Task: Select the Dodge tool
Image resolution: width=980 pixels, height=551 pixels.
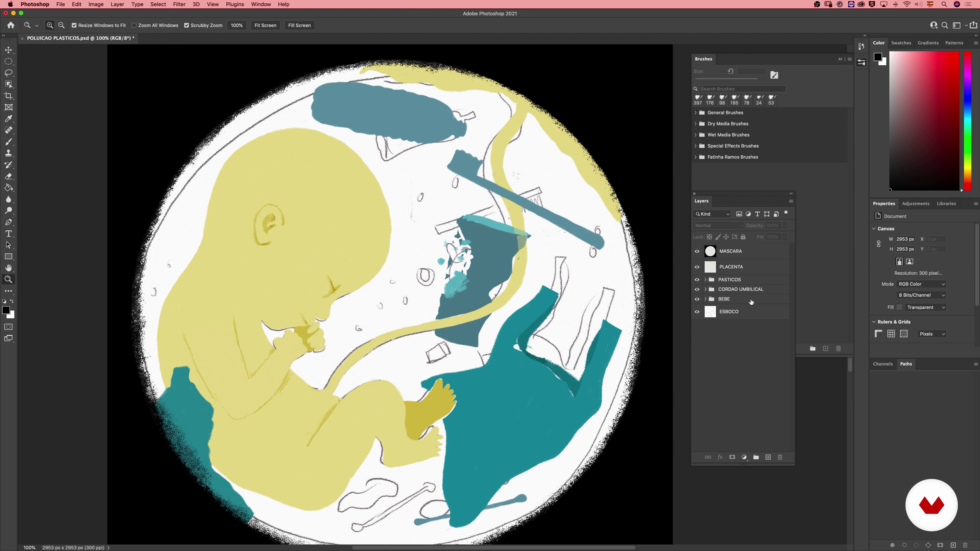Action: click(x=8, y=211)
